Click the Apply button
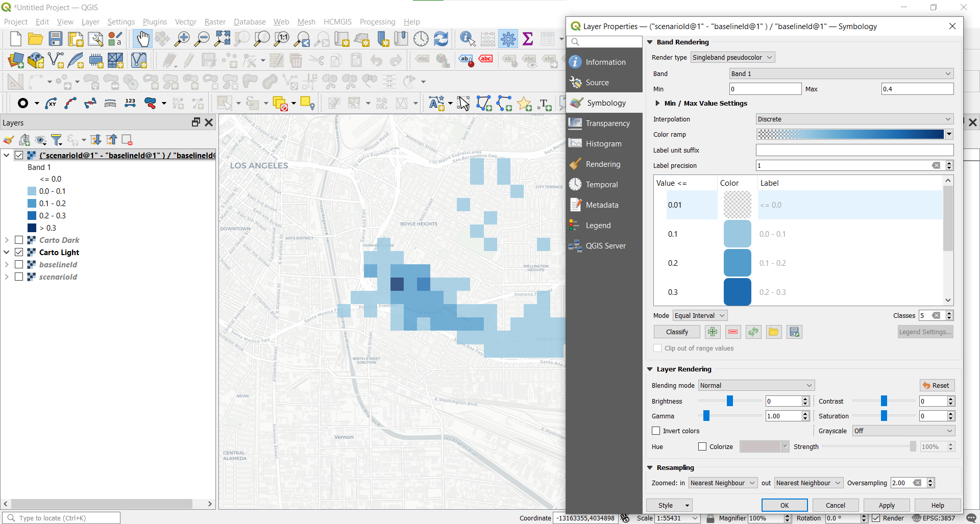The width and height of the screenshot is (980, 524). tap(886, 505)
